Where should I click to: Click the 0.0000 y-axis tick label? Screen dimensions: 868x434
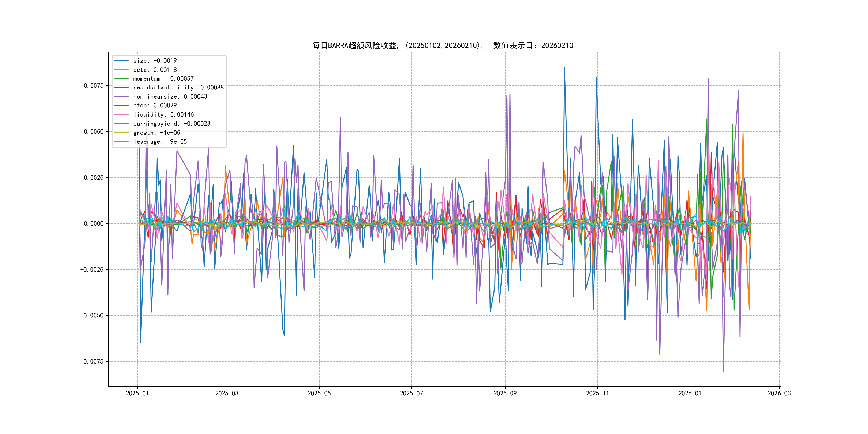93,223
